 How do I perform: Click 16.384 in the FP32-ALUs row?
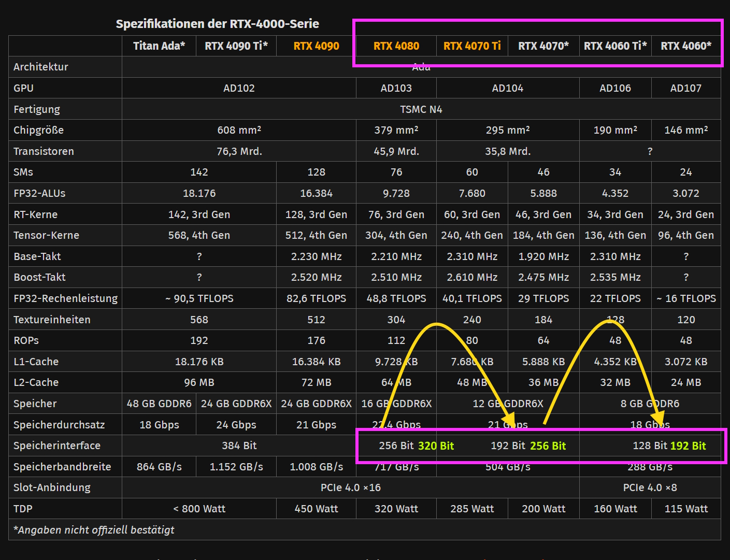pos(316,193)
